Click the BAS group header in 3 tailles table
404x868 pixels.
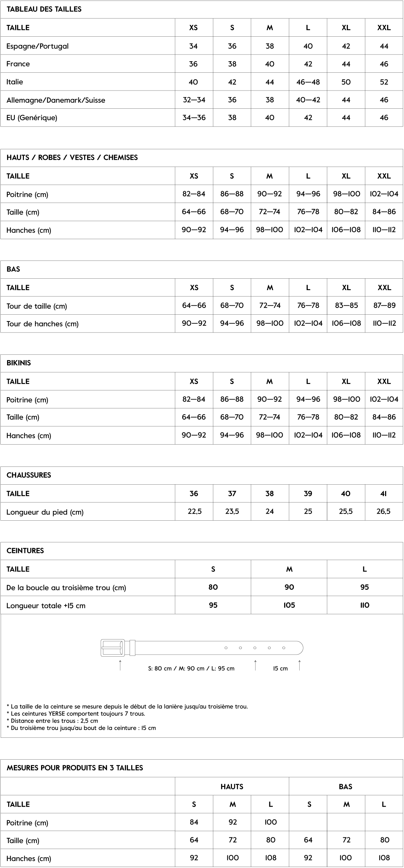tap(346, 787)
